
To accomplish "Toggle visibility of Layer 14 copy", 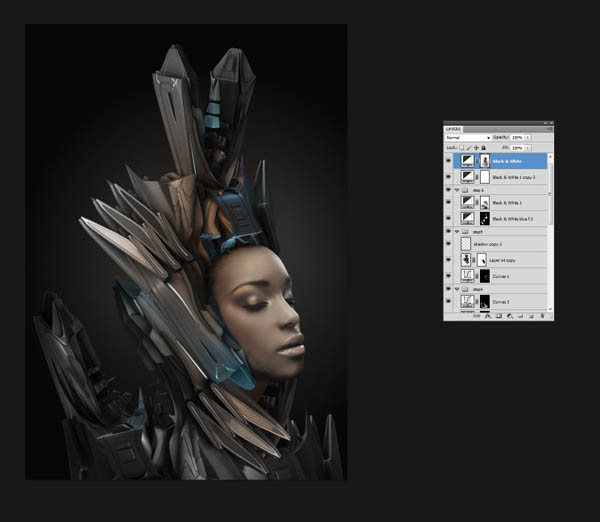I will point(448,259).
